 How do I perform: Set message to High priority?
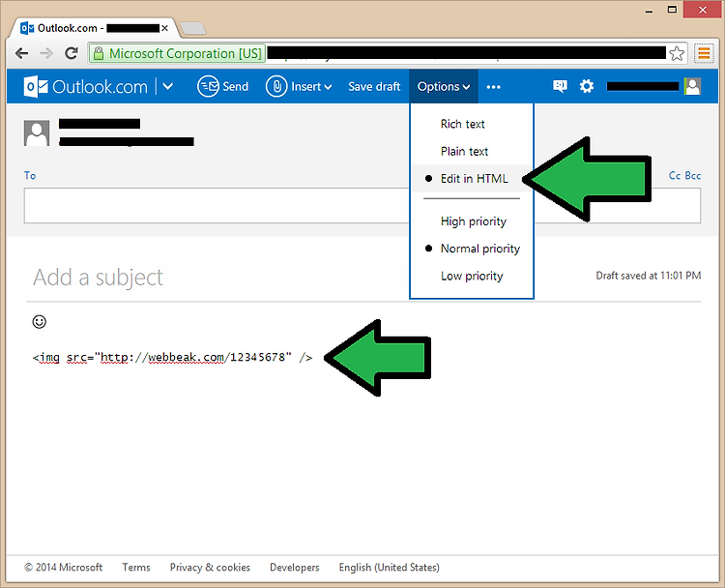[x=473, y=221]
